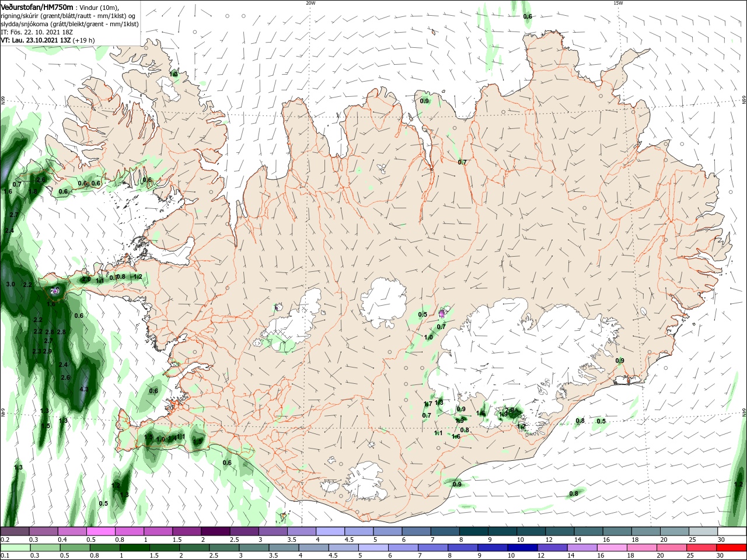Click the 3.0 precipitation value near the left edge
The image size is (747, 560).
point(11,284)
